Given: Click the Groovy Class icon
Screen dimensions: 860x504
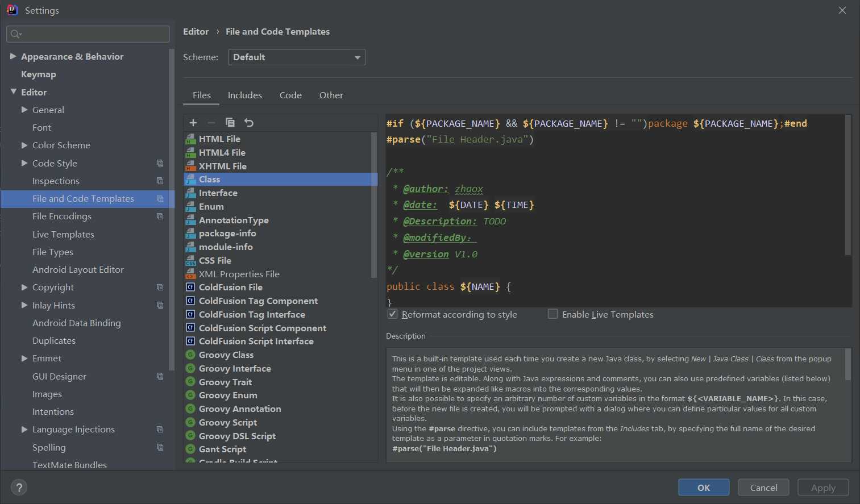Looking at the screenshot, I should click(191, 355).
